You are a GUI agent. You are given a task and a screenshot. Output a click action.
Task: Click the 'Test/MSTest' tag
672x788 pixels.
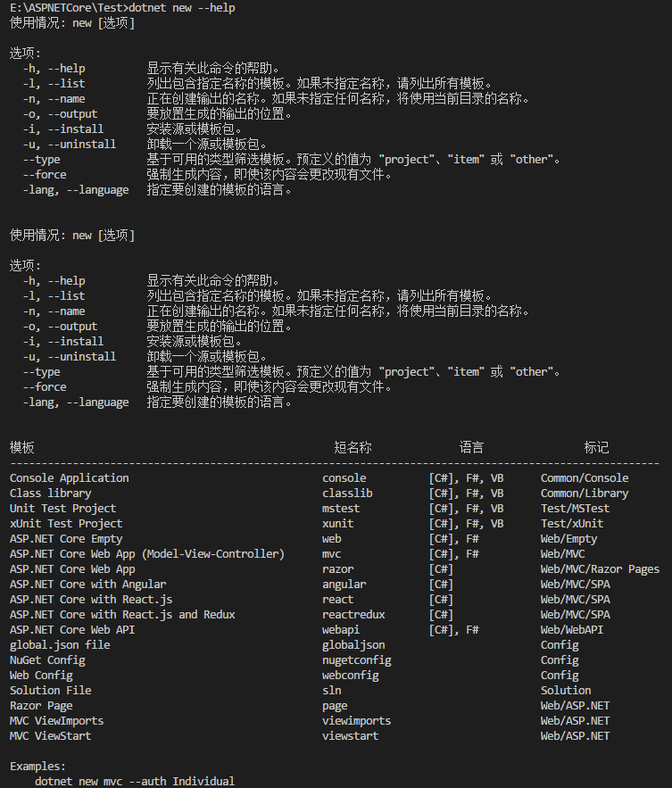point(575,508)
